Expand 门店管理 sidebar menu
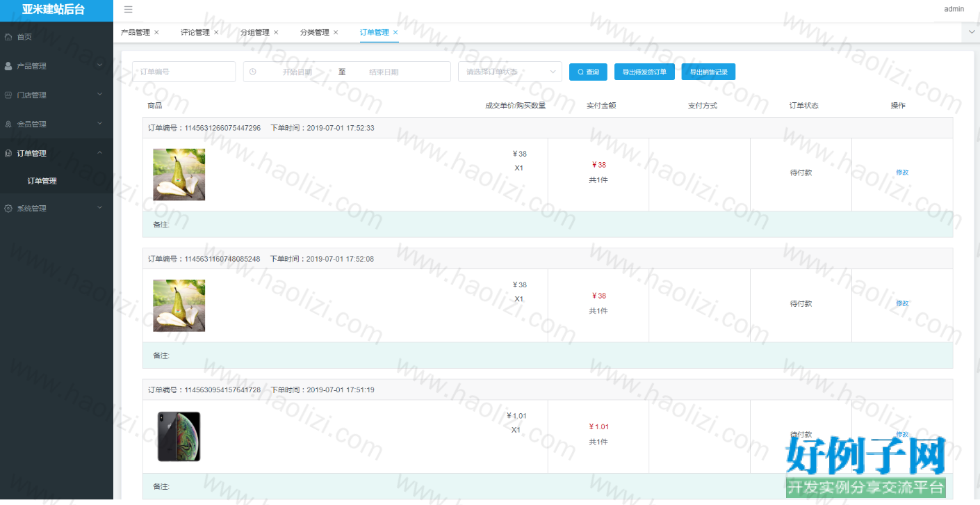The width and height of the screenshot is (980, 505). tap(56, 95)
